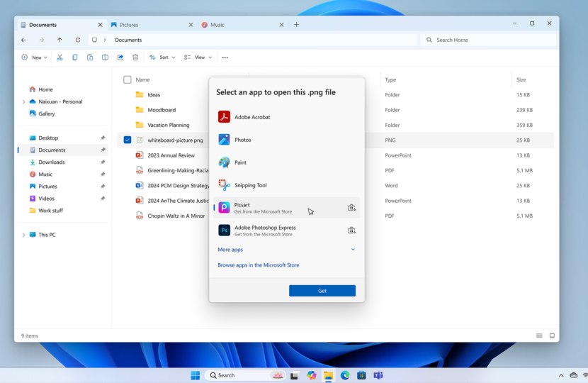
Task: Sort by the Size column header
Action: pyautogui.click(x=521, y=79)
